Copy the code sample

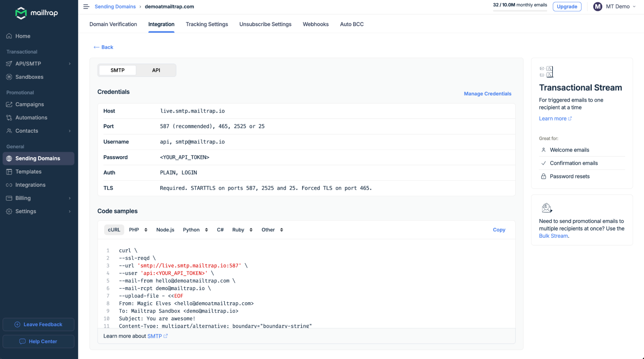[499, 230]
